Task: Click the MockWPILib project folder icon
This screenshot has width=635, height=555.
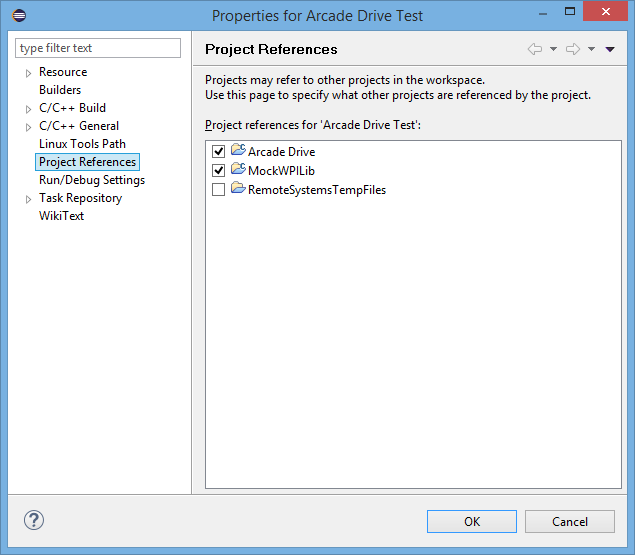Action: click(238, 170)
